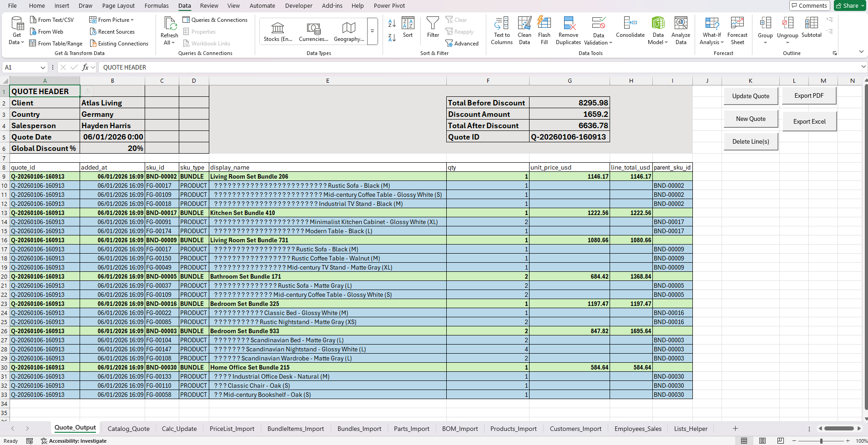Launch Analyze Data
This screenshot has height=445, width=868.
680,30
